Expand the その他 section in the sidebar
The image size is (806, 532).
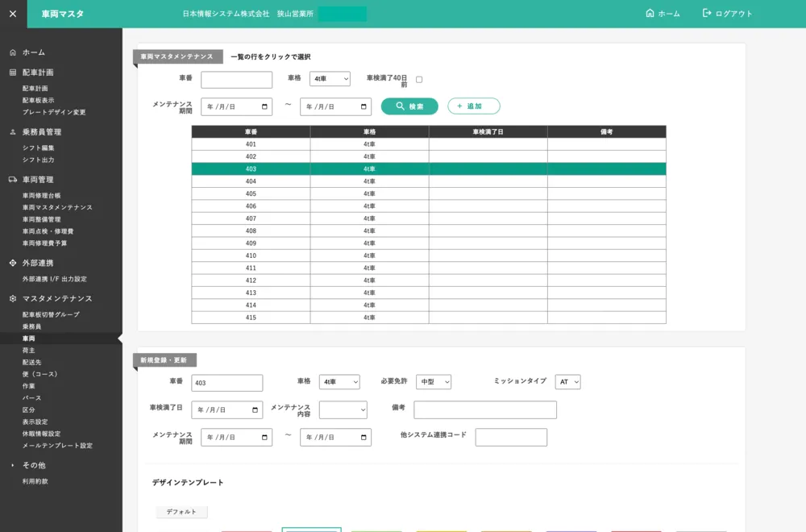pos(13,466)
